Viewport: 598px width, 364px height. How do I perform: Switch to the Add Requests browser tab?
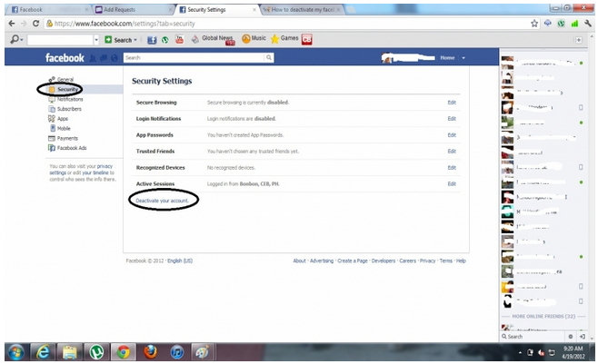pos(134,9)
